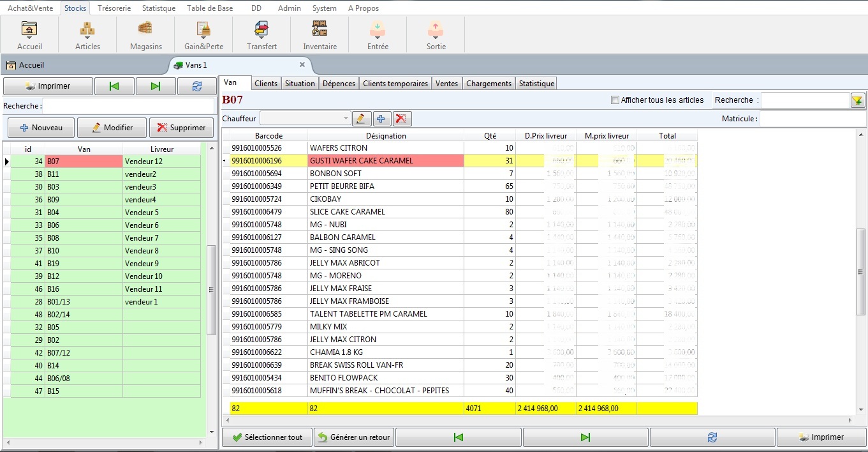
Task: Click the add chauffeur plus icon
Action: [381, 119]
